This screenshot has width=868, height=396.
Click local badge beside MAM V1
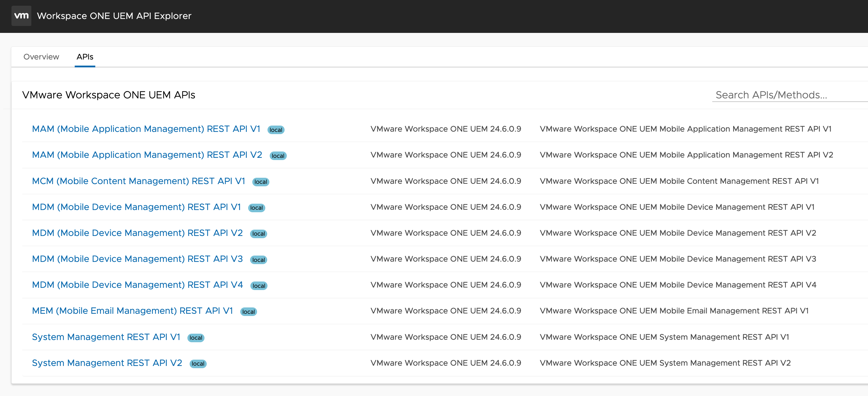(x=276, y=130)
